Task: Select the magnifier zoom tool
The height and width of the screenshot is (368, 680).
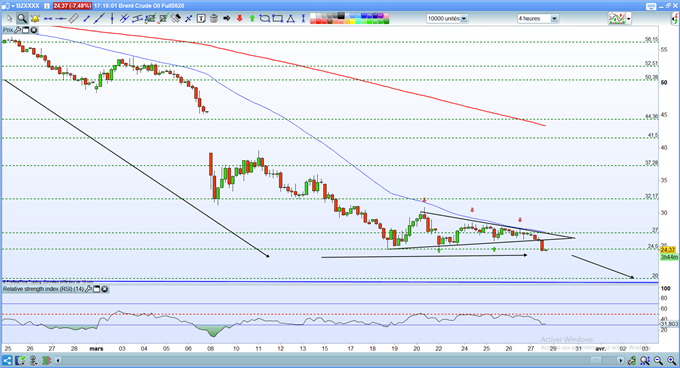Action: 22,18
